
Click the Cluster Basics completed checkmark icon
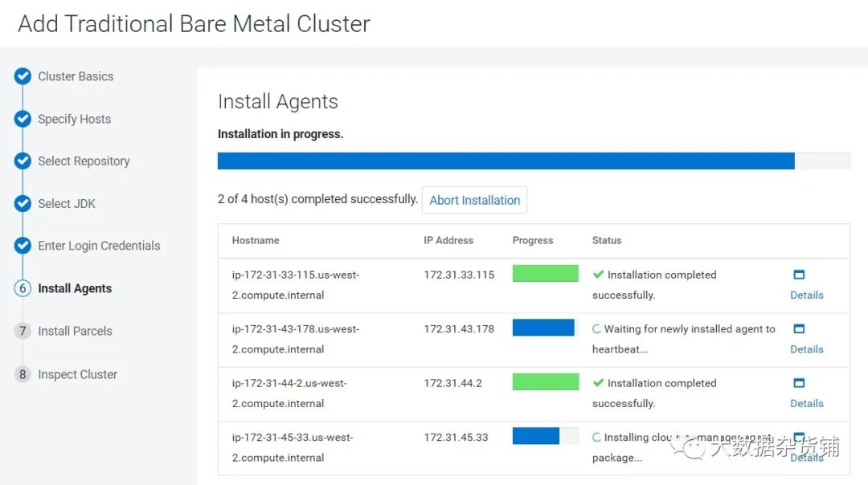[x=23, y=76]
